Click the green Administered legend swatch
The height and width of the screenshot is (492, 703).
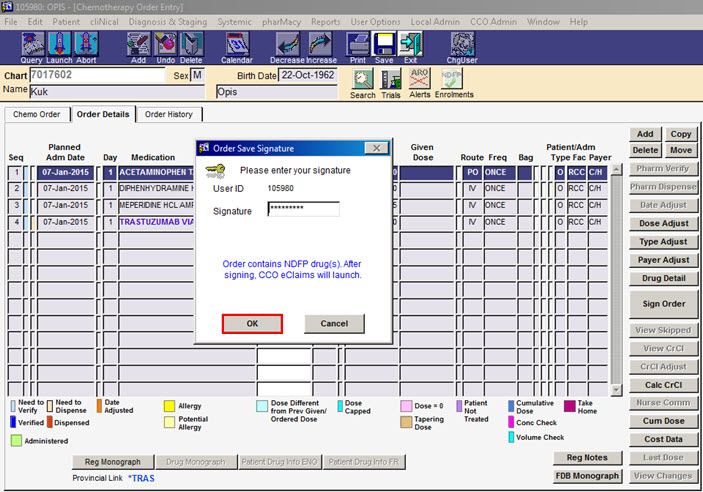coord(16,440)
